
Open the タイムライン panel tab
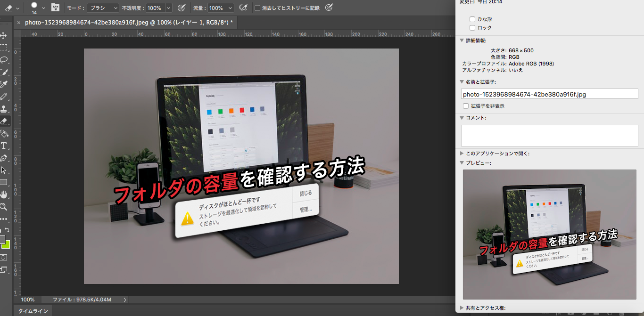click(x=33, y=311)
